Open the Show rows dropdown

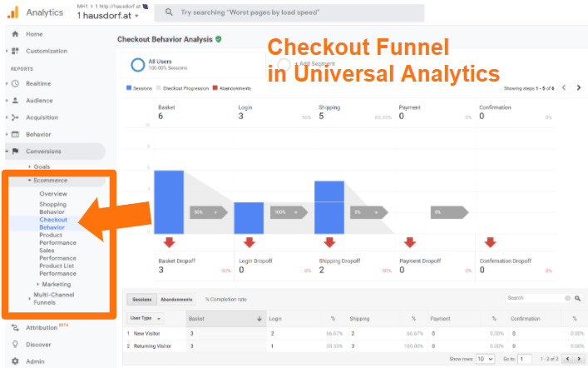[485, 359]
